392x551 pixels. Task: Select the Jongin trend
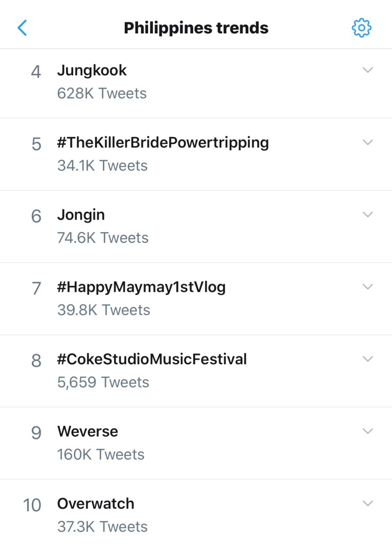tap(81, 215)
